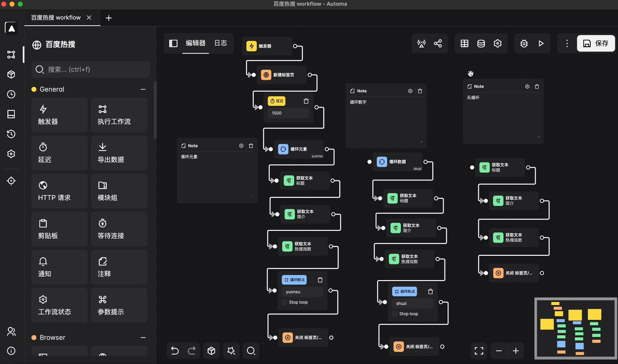Screen dimensions: 618x364
Task: Enable Stop loop for yuansu breakpoint
Action: tap(284, 302)
